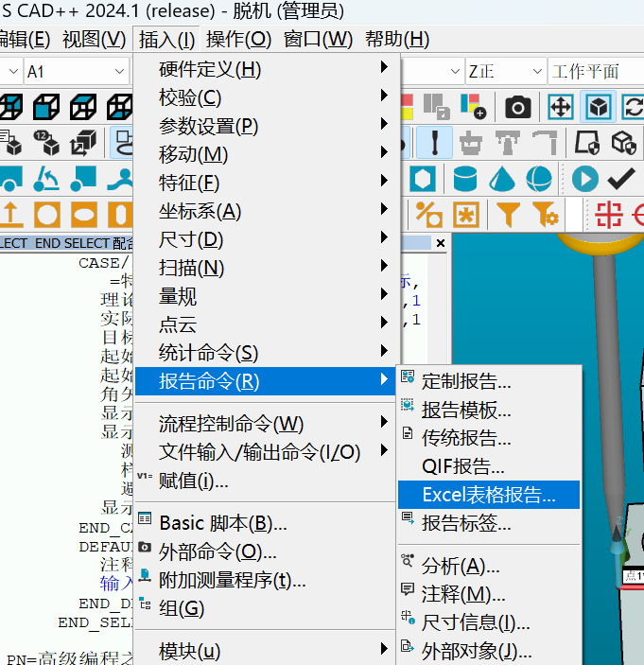The image size is (644, 665).
Task: Close the edit window panel X
Action: pyautogui.click(x=441, y=243)
